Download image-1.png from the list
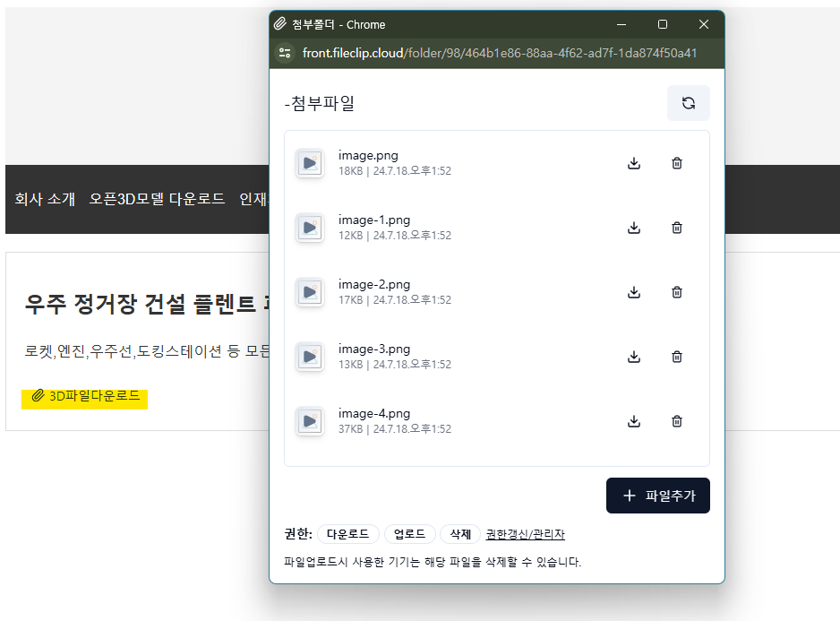Screen dimensions: 840x621 point(634,228)
